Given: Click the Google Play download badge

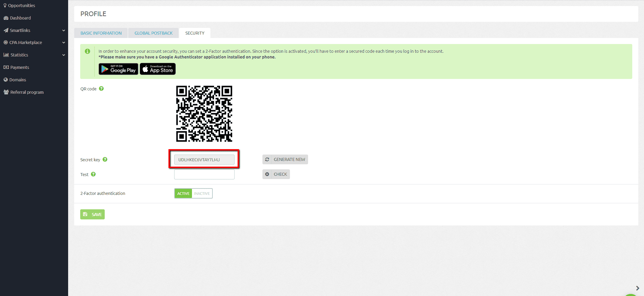Looking at the screenshot, I should click(x=118, y=69).
